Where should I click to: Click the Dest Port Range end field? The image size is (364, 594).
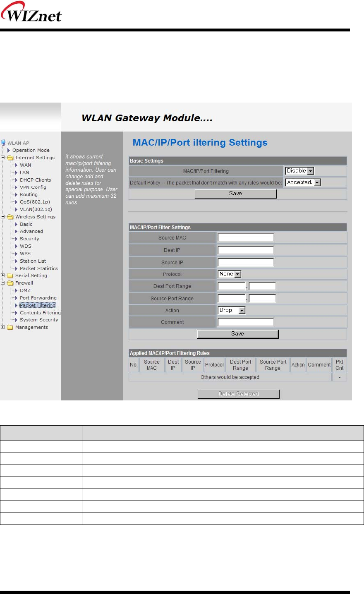(262, 286)
